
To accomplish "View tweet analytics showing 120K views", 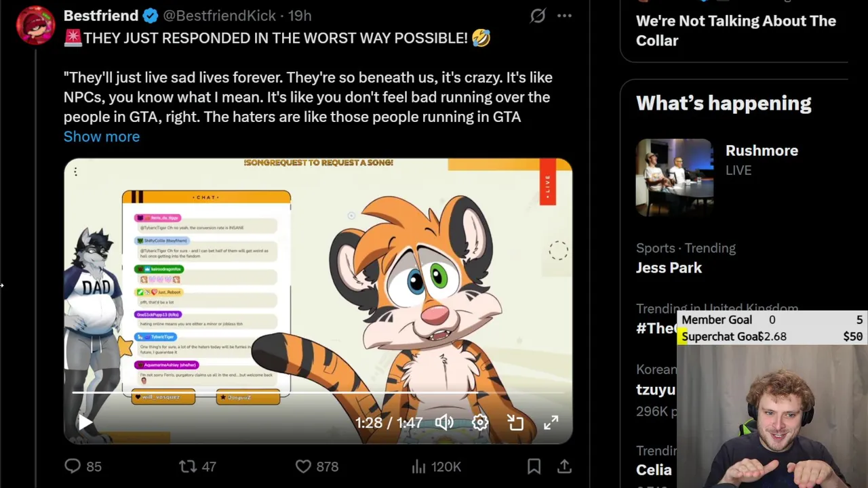I will 419,466.
